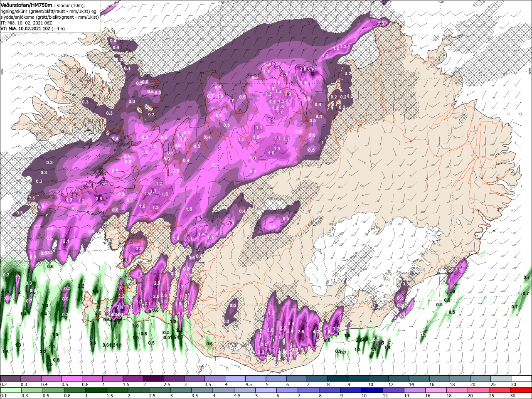Pick the dark teal 9 swatch in upper legend
Viewport: 532px width, 399px height.
(x=357, y=379)
